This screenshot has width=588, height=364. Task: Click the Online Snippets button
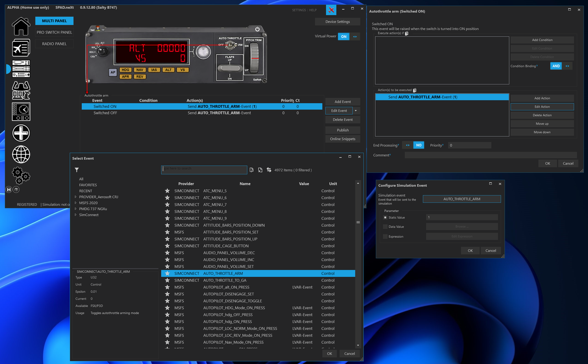(343, 139)
